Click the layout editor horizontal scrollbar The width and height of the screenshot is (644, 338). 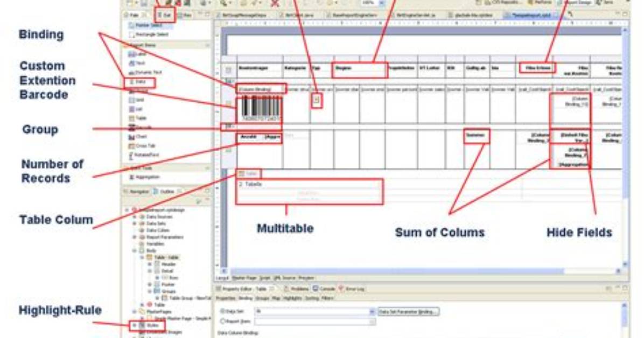397,271
